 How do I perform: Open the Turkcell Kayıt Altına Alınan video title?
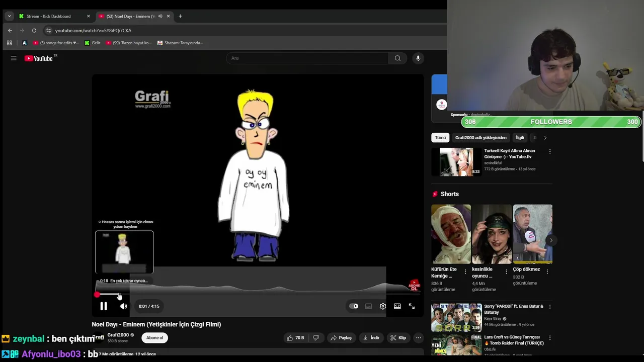(509, 154)
